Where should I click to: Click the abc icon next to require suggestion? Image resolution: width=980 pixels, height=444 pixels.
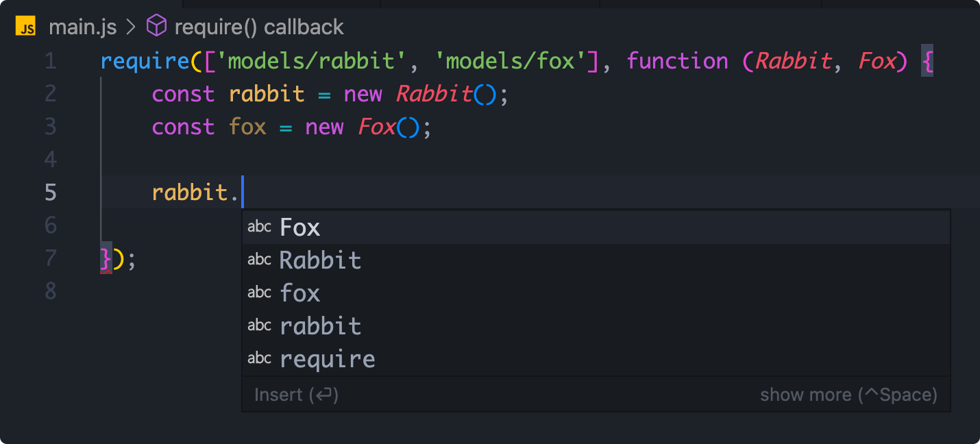[x=260, y=358]
